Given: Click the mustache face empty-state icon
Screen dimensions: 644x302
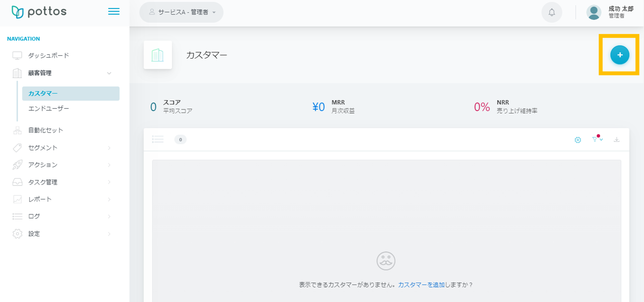Looking at the screenshot, I should point(386,261).
